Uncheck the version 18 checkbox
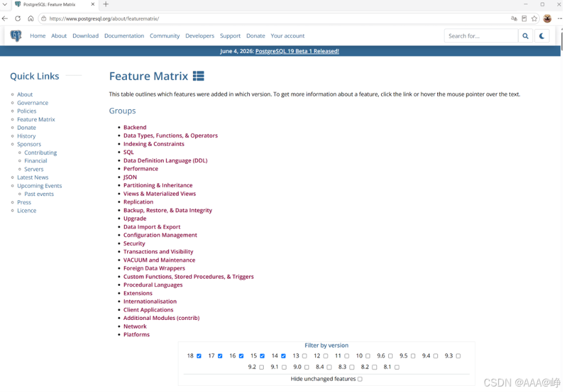563x392 pixels. click(x=199, y=356)
